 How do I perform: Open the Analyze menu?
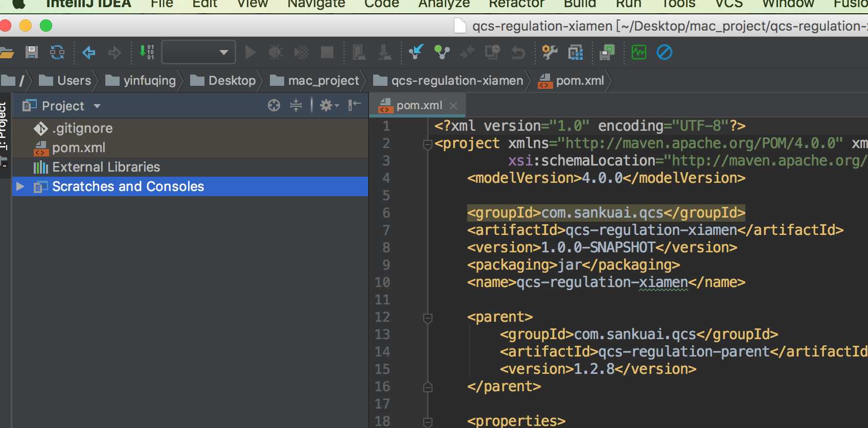pyautogui.click(x=444, y=4)
